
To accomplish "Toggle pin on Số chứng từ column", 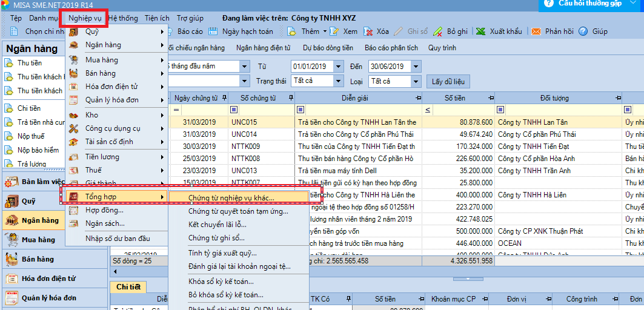I will 291,98.
